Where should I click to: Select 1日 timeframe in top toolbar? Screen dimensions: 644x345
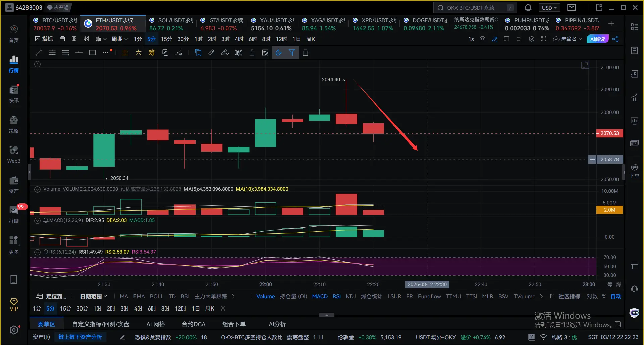click(297, 39)
